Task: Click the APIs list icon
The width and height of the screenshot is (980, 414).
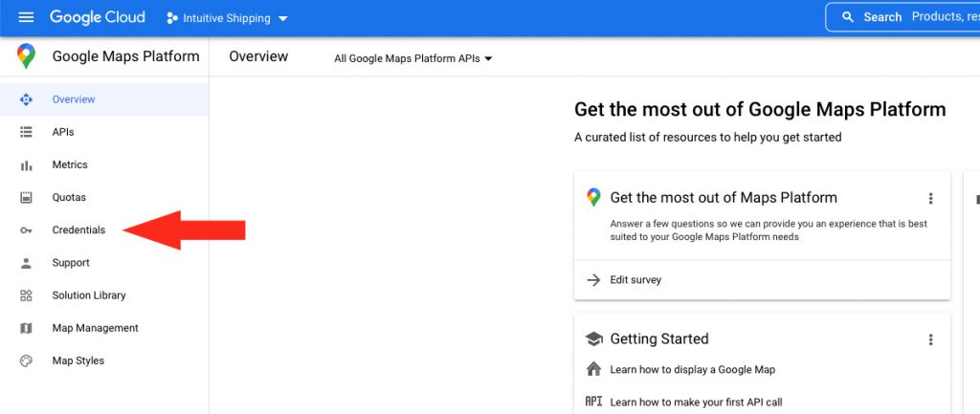Action: (x=26, y=132)
